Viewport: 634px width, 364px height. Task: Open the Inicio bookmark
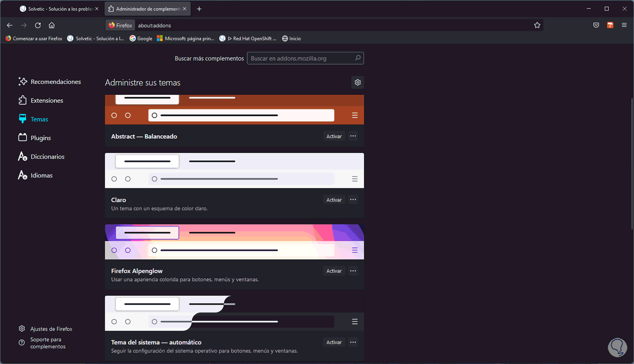coord(291,38)
